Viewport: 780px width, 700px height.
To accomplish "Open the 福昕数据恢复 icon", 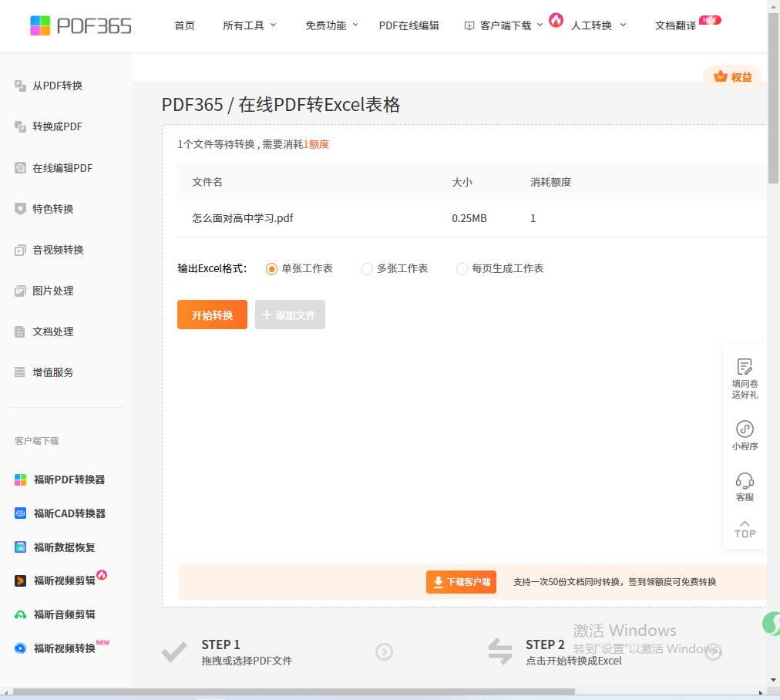I will click(20, 547).
